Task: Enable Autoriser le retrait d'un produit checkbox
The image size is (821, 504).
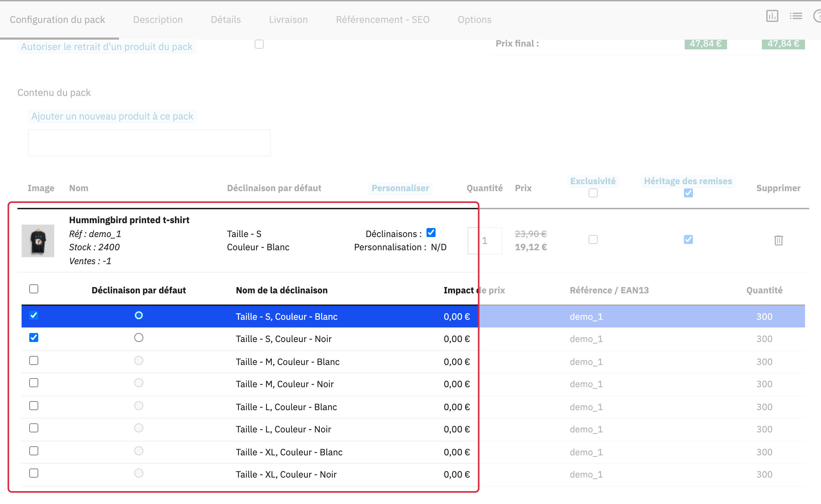Action: click(x=259, y=44)
